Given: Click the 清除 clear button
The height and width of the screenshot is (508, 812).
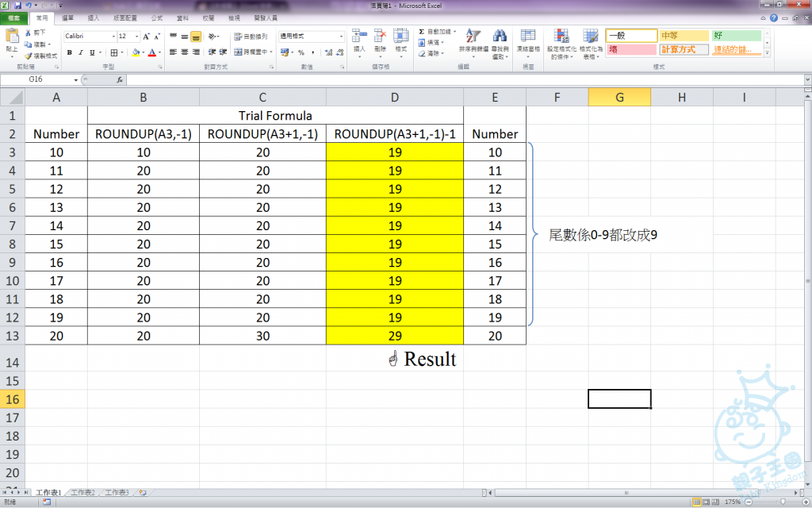Looking at the screenshot, I should click(431, 53).
